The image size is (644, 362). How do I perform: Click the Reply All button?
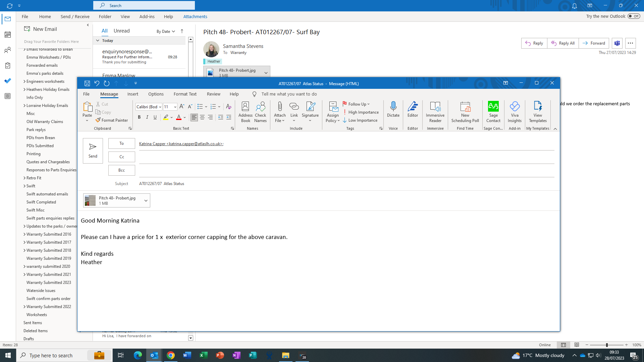(562, 43)
